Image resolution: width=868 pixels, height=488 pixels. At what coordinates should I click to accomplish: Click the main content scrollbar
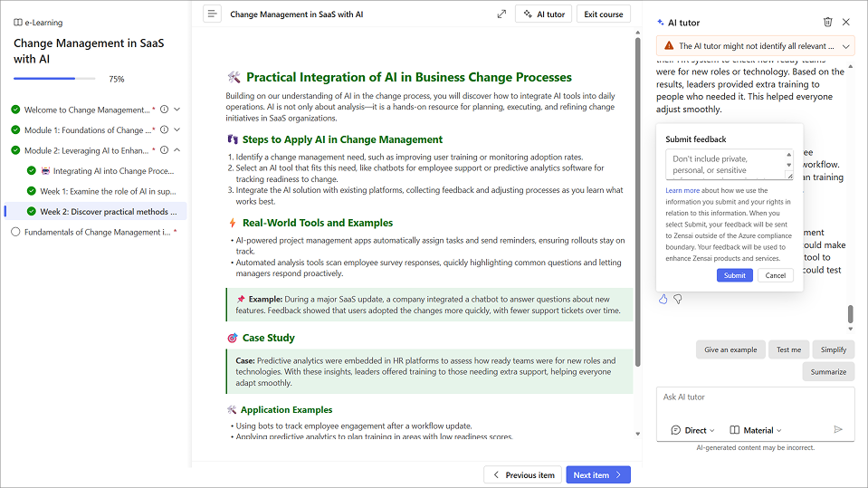pos(638,202)
